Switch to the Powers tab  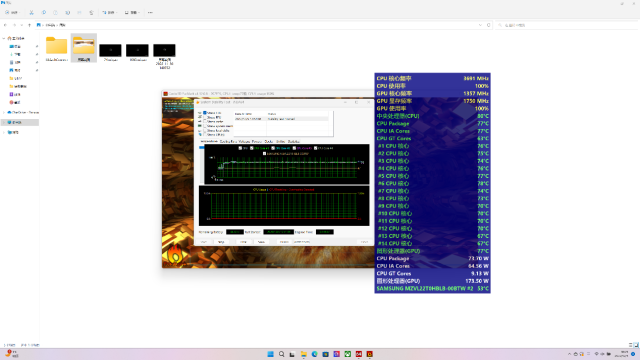tap(257, 141)
